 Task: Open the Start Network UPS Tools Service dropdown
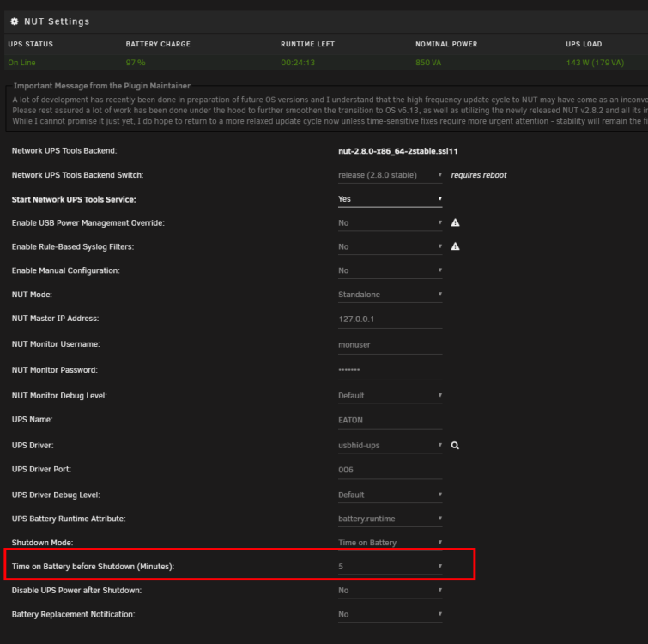(x=391, y=199)
